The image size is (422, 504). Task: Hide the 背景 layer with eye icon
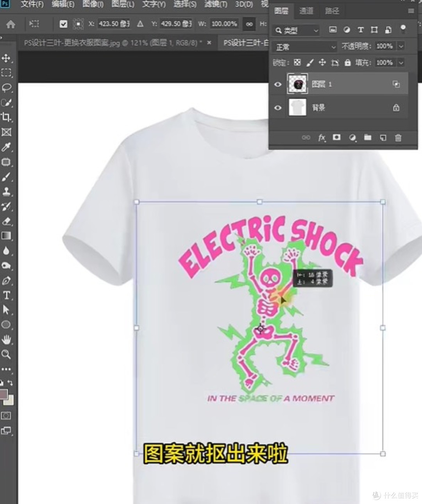278,108
